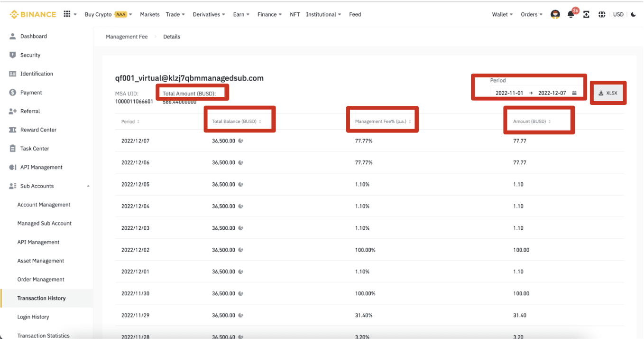The width and height of the screenshot is (644, 339).
Task: Go to Markets page
Action: point(150,15)
